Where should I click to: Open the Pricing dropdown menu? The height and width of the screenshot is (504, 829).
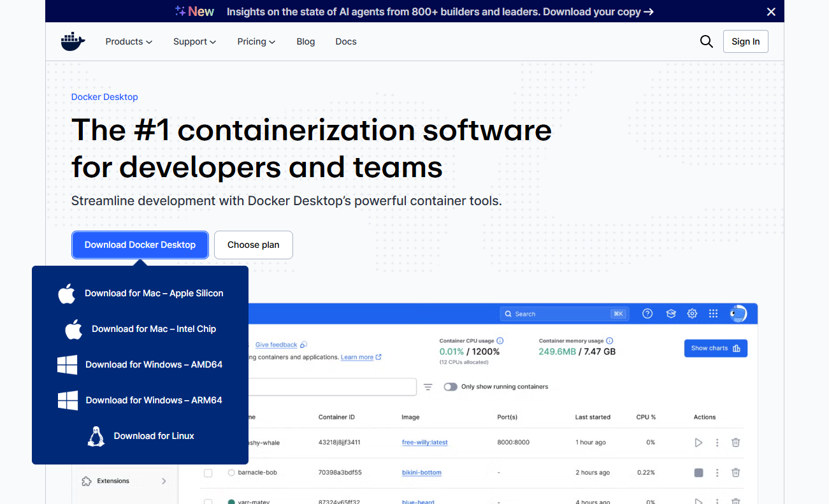pos(256,41)
